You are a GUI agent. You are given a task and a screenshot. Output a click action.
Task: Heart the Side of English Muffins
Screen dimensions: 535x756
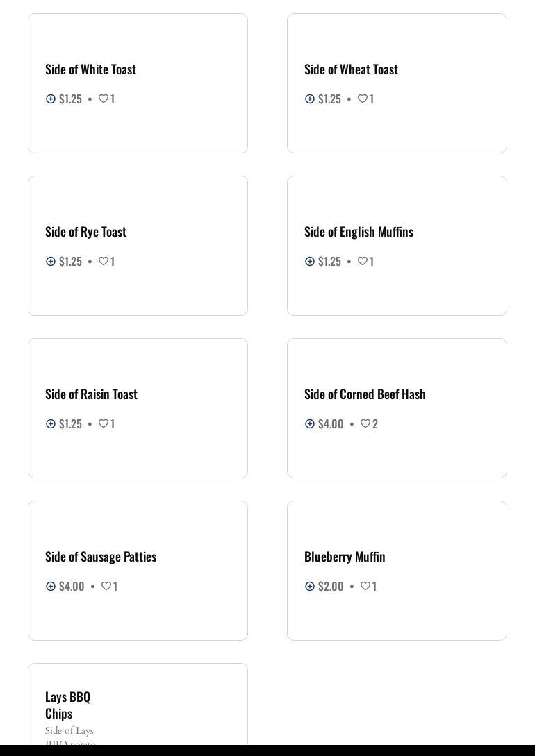click(363, 262)
